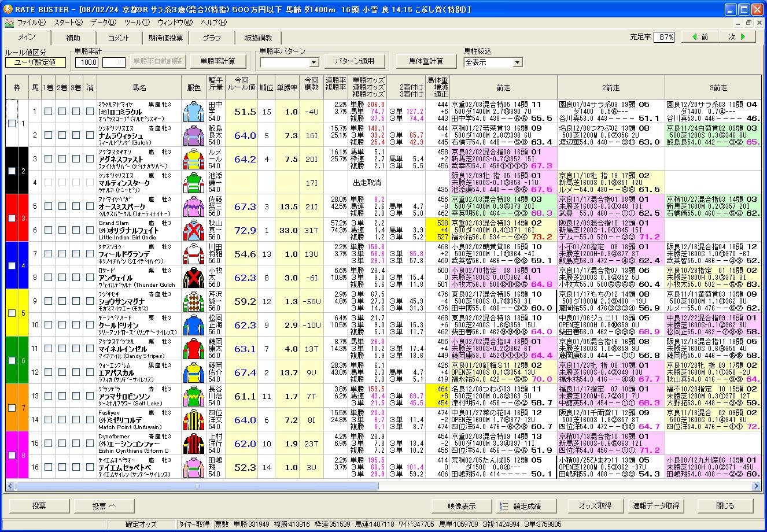
Task: Tick the 消 checkbox for テイエムセッペトベ
Action: [x=90, y=467]
